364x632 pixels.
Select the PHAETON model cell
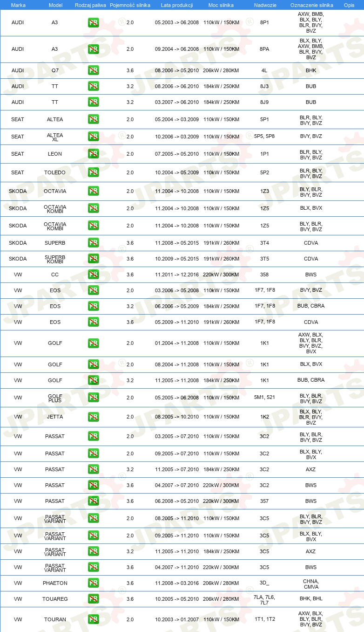pos(55,583)
